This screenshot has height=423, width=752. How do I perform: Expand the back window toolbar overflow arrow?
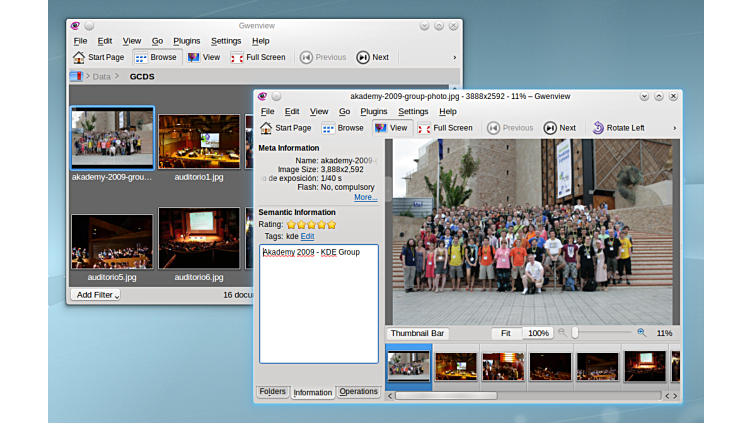tap(455, 58)
